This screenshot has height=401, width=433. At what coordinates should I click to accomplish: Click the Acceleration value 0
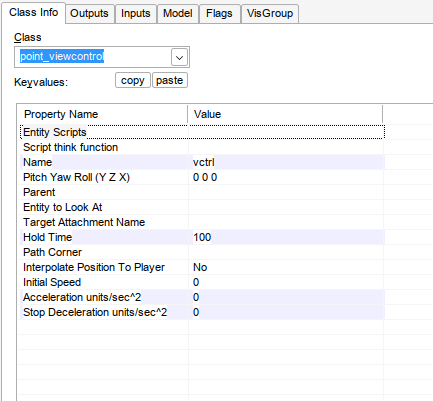287,297
